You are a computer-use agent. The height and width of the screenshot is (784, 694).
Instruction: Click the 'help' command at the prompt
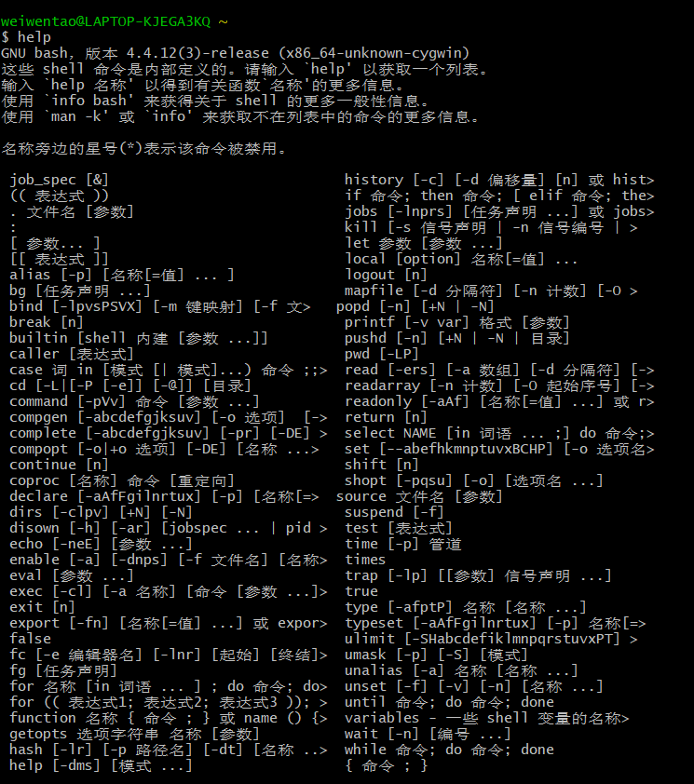tap(34, 37)
